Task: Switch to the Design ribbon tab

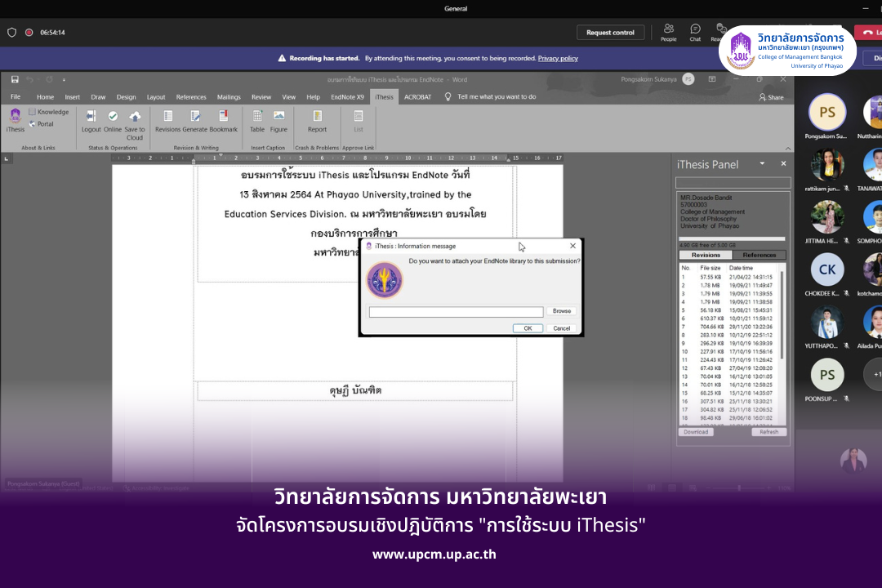Action: pos(126,97)
